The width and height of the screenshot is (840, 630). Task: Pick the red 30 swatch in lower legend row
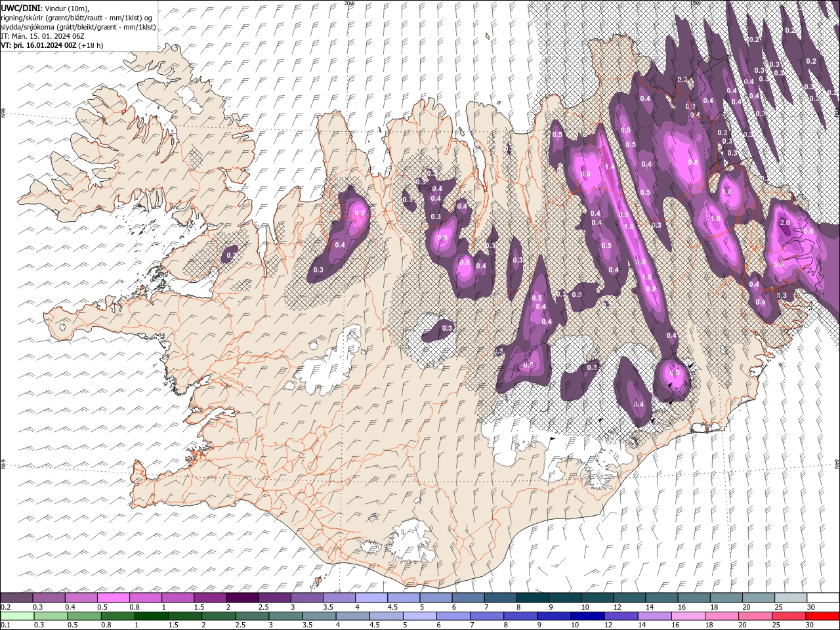click(821, 616)
